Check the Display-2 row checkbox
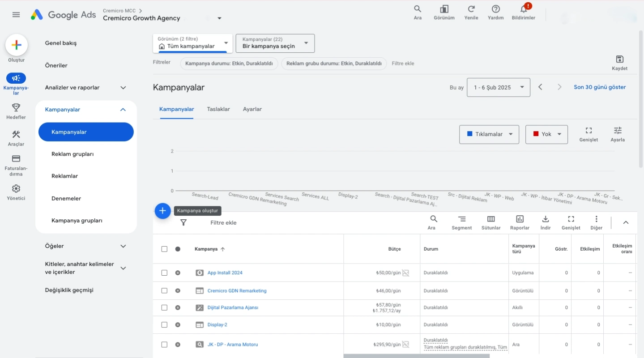This screenshot has height=358, width=644. pos(164,325)
